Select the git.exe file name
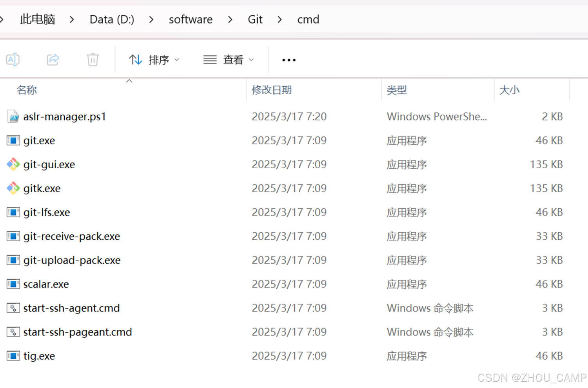 [39, 140]
